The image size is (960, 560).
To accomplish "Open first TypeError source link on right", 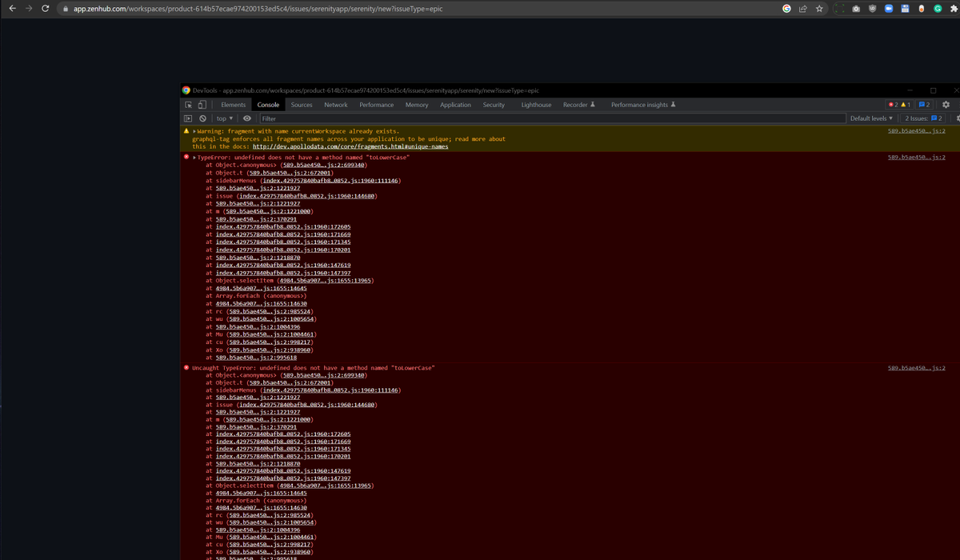I will [x=917, y=158].
